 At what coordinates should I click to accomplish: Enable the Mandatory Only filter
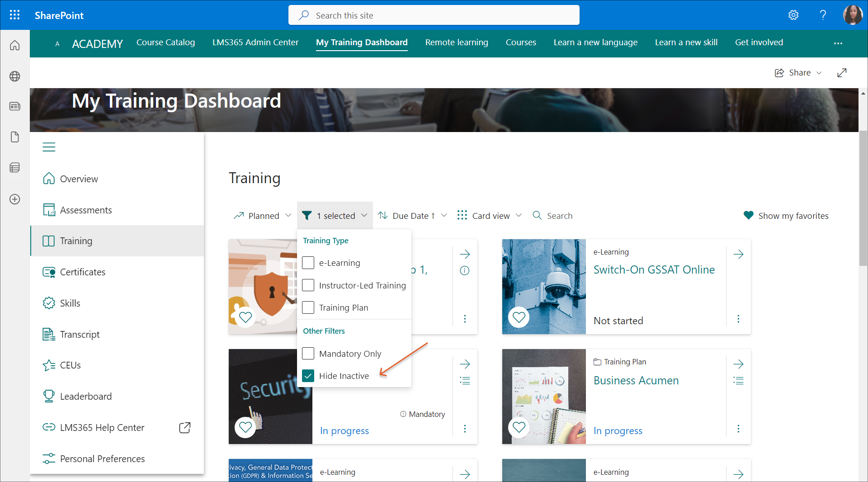tap(308, 354)
